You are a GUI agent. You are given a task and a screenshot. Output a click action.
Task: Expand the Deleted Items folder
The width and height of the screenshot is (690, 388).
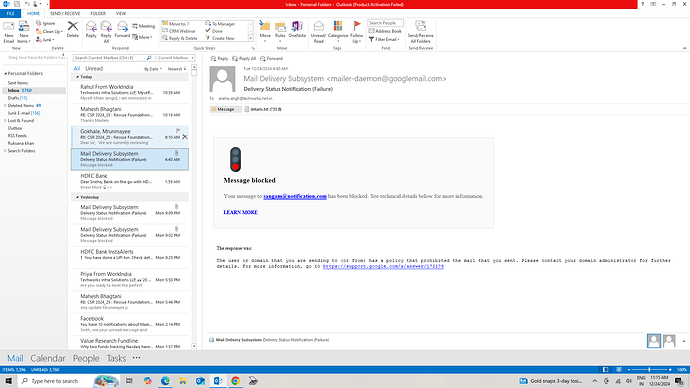5,106
